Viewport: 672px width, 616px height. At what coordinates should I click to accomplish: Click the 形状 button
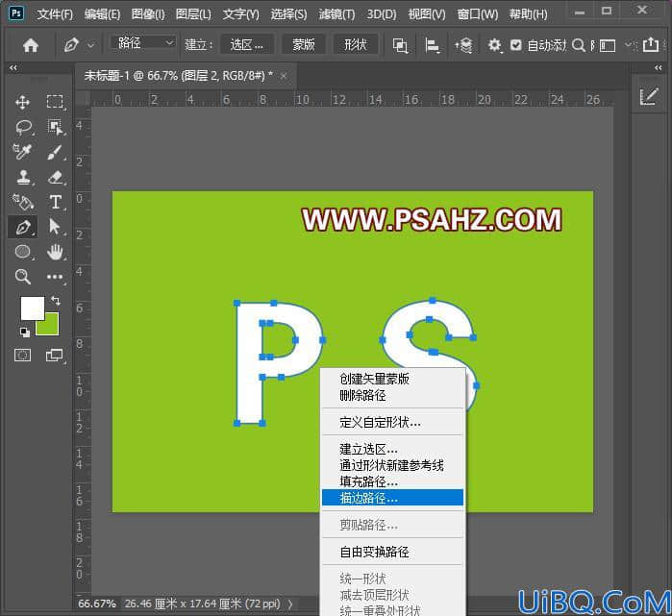[356, 44]
